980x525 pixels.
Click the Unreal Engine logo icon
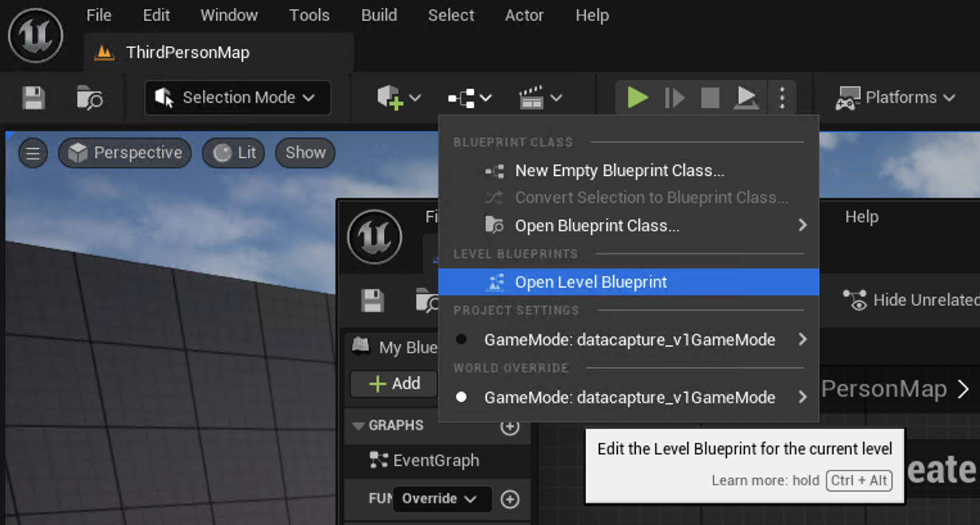(x=35, y=35)
